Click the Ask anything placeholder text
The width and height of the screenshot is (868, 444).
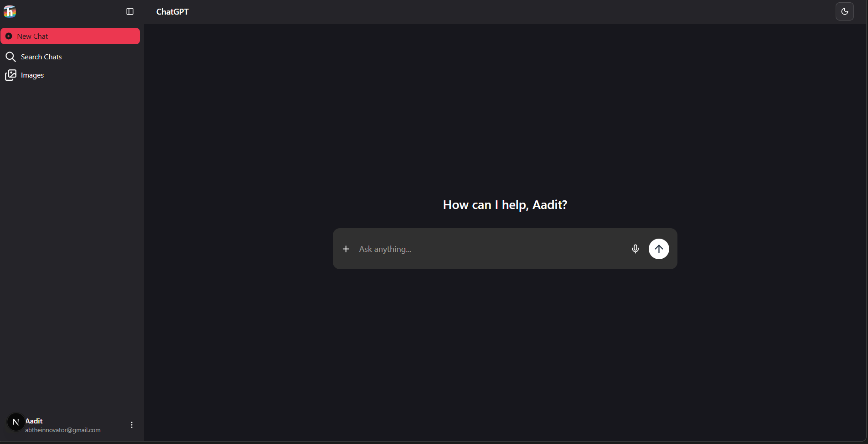click(x=385, y=249)
